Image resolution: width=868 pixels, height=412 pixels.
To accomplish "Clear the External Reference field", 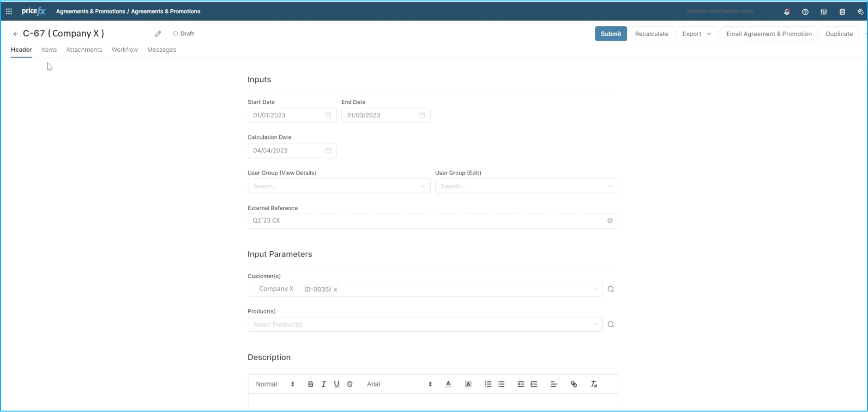I will tap(610, 221).
